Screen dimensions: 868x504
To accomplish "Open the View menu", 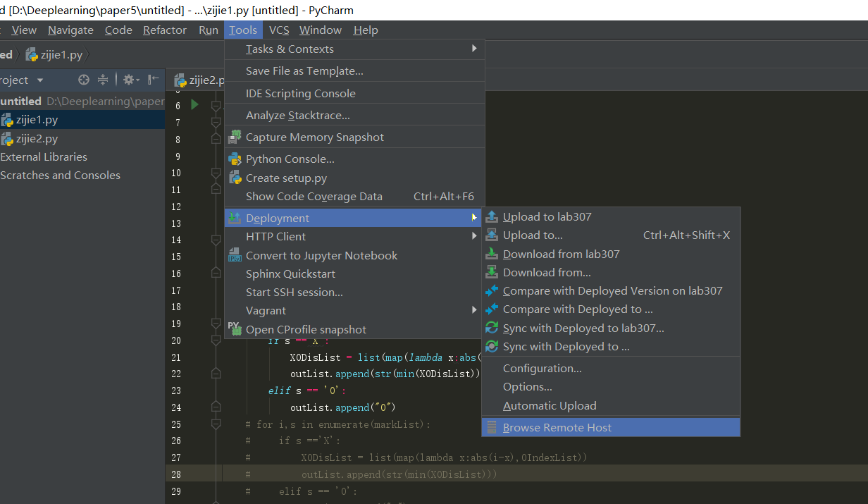I will tap(24, 30).
